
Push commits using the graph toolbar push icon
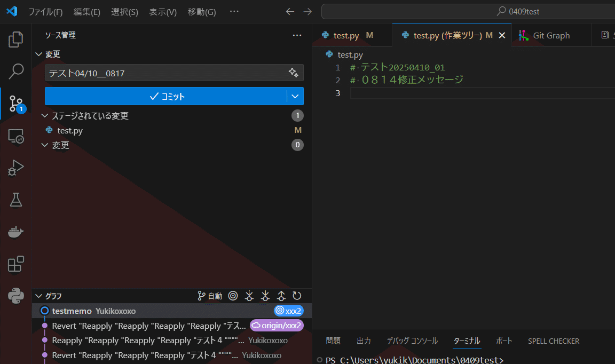click(x=281, y=296)
